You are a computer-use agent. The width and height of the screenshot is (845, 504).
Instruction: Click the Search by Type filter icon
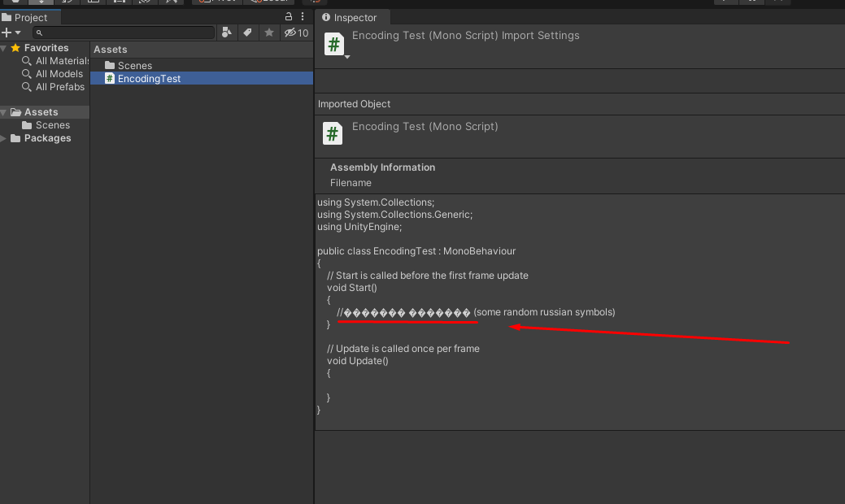[228, 33]
